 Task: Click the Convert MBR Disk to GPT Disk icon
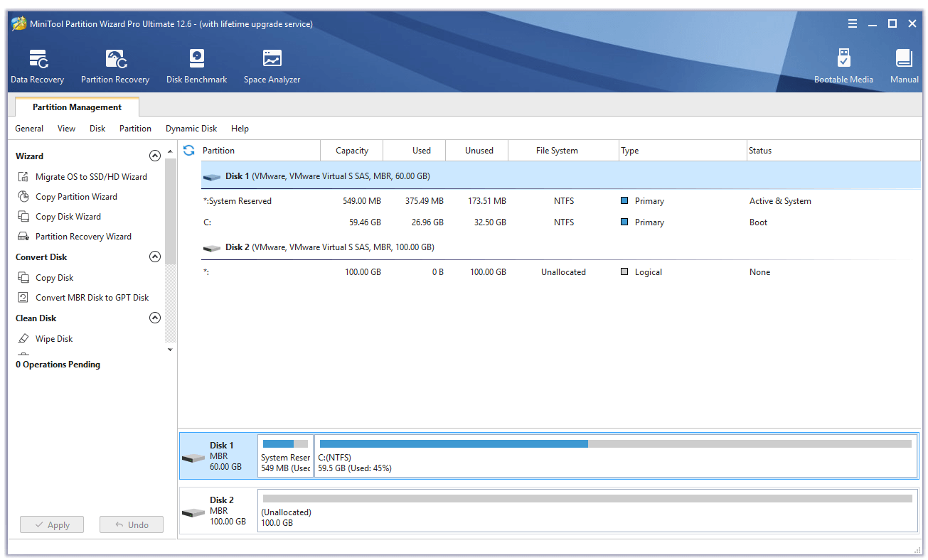tap(23, 298)
